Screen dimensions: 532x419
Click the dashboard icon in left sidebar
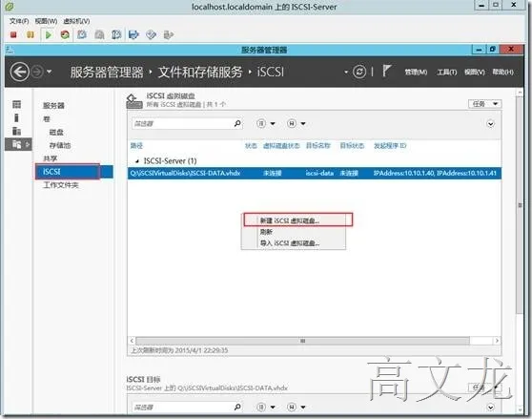click(16, 104)
